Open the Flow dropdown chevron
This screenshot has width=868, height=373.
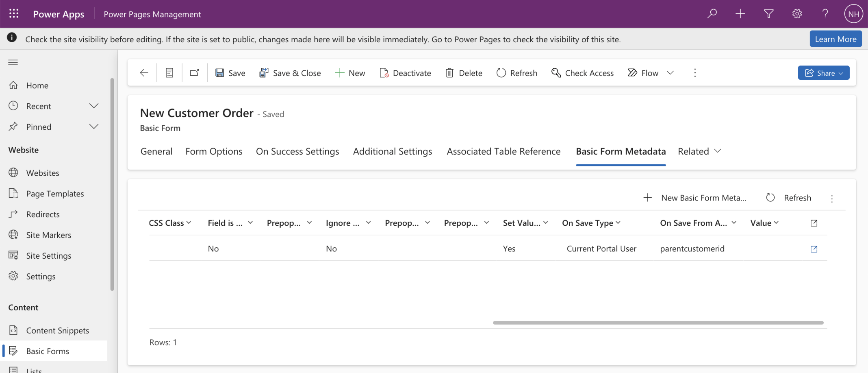670,73
